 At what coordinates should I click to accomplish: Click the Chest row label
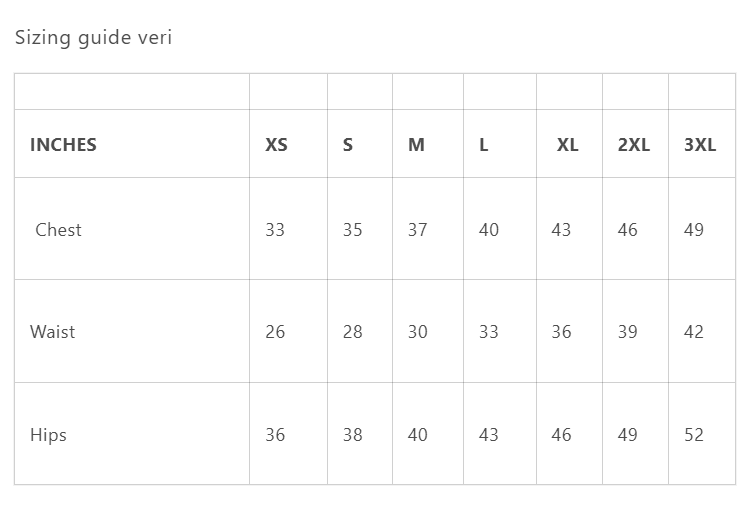(58, 230)
